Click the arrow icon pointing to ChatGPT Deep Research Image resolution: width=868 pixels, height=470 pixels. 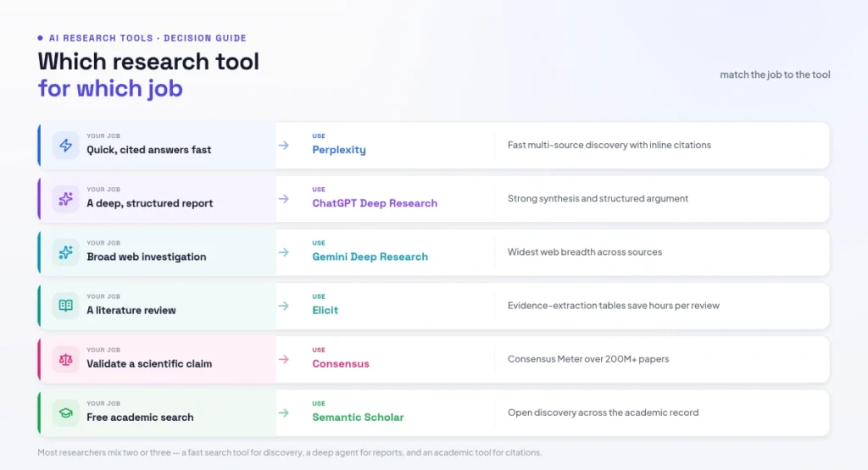[x=283, y=199]
